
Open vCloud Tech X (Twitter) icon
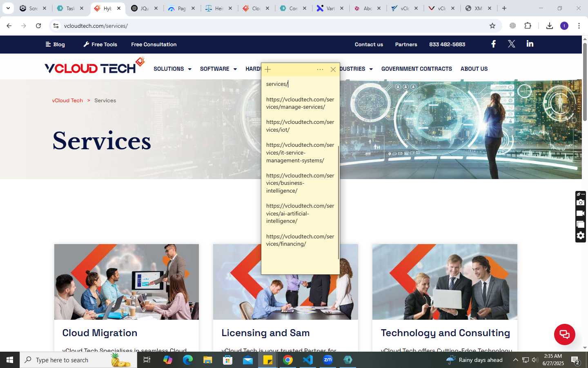[x=512, y=44]
